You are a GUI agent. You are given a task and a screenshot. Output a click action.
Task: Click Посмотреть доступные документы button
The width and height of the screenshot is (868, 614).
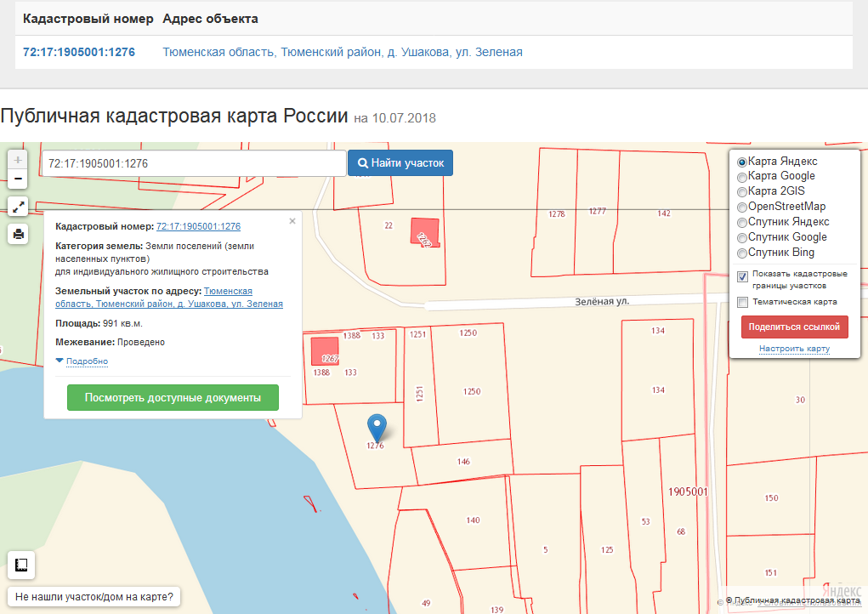pos(173,397)
